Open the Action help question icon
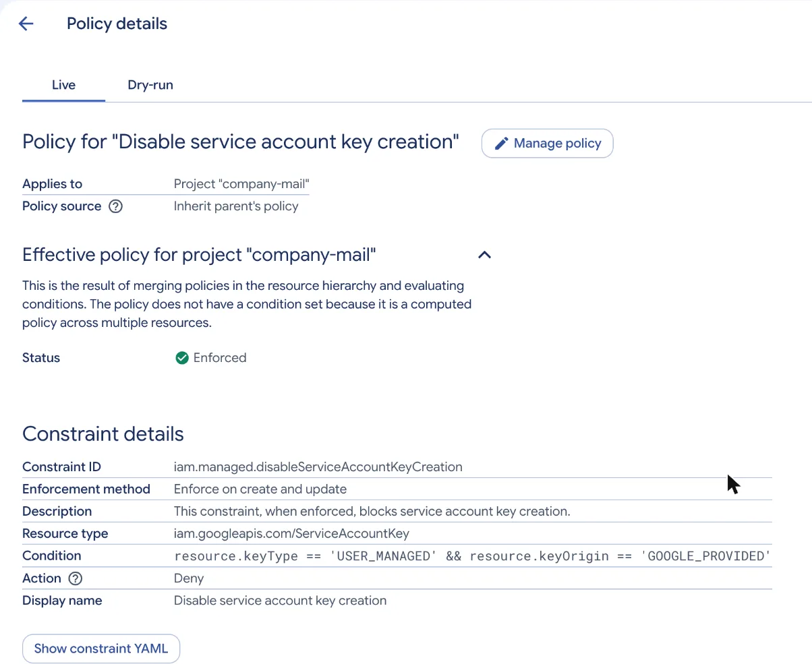812x664 pixels. pyautogui.click(x=76, y=578)
